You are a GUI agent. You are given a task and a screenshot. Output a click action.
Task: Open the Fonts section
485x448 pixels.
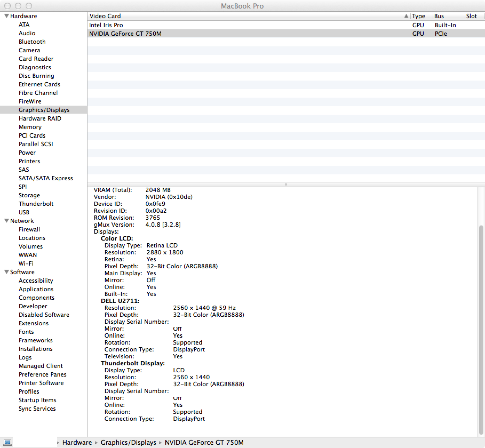(x=26, y=332)
